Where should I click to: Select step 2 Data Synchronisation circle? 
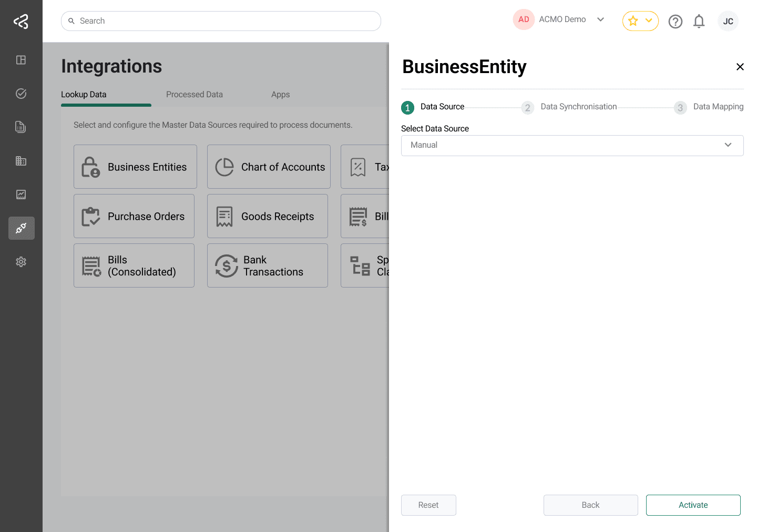(x=528, y=107)
